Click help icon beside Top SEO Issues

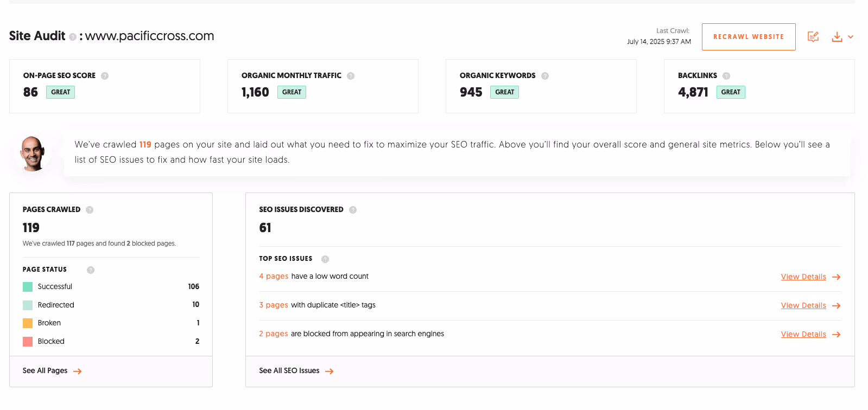[x=325, y=259]
